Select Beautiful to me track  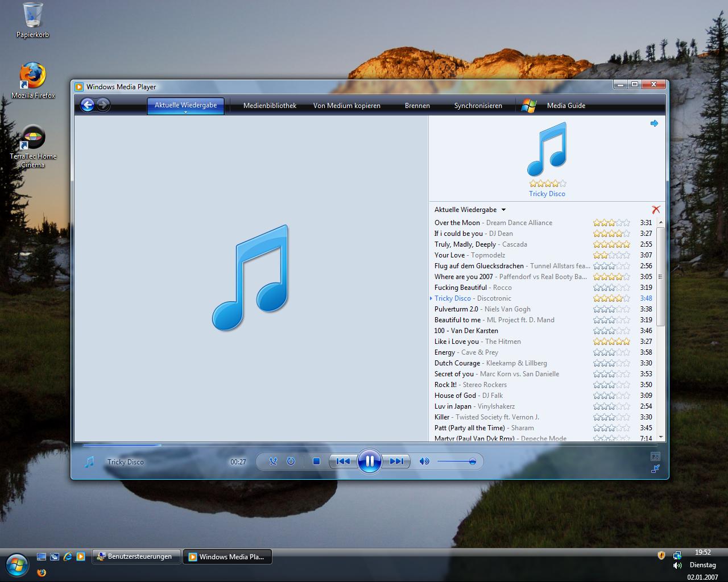tap(543, 320)
